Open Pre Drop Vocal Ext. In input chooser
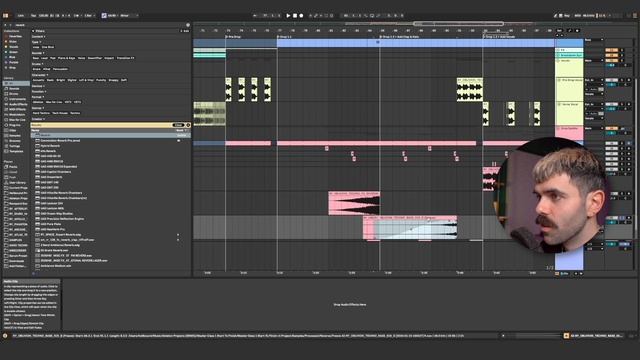The height and width of the screenshot is (360, 640). pos(594,80)
